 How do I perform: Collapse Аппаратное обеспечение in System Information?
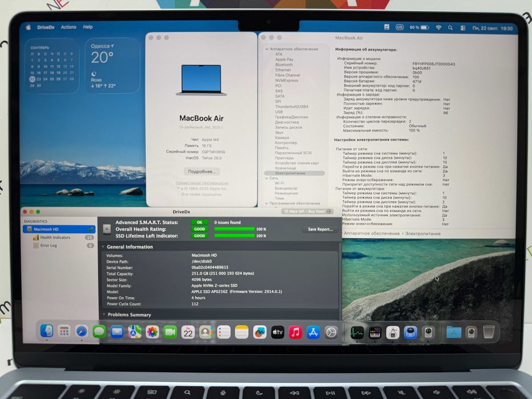[267, 49]
